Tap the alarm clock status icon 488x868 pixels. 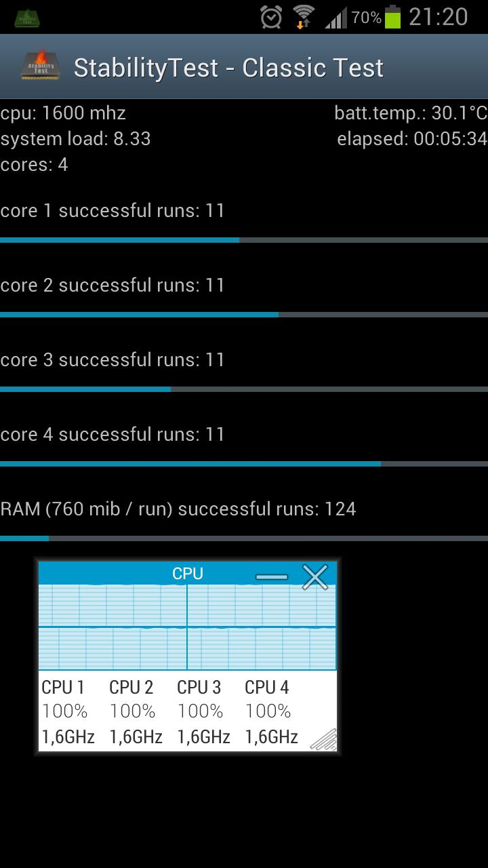(x=271, y=17)
